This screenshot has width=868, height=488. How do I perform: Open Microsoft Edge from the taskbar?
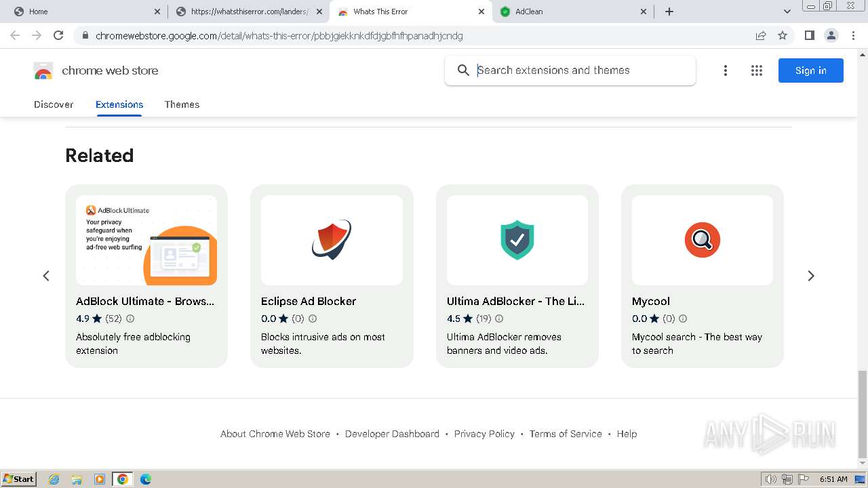145,479
